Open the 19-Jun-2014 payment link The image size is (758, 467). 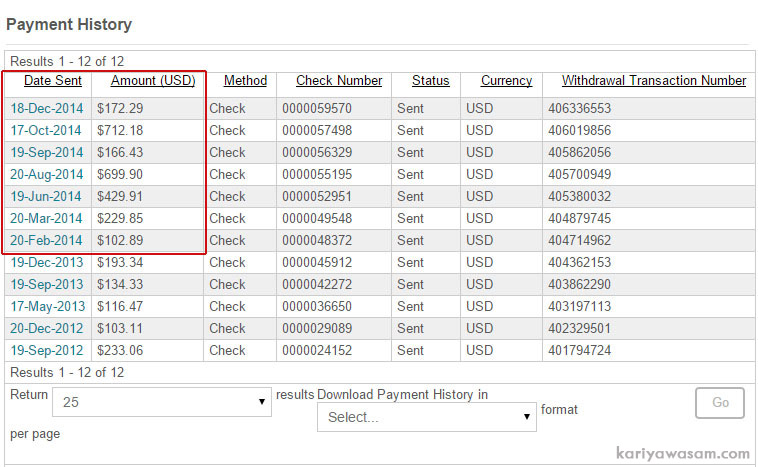coord(46,196)
